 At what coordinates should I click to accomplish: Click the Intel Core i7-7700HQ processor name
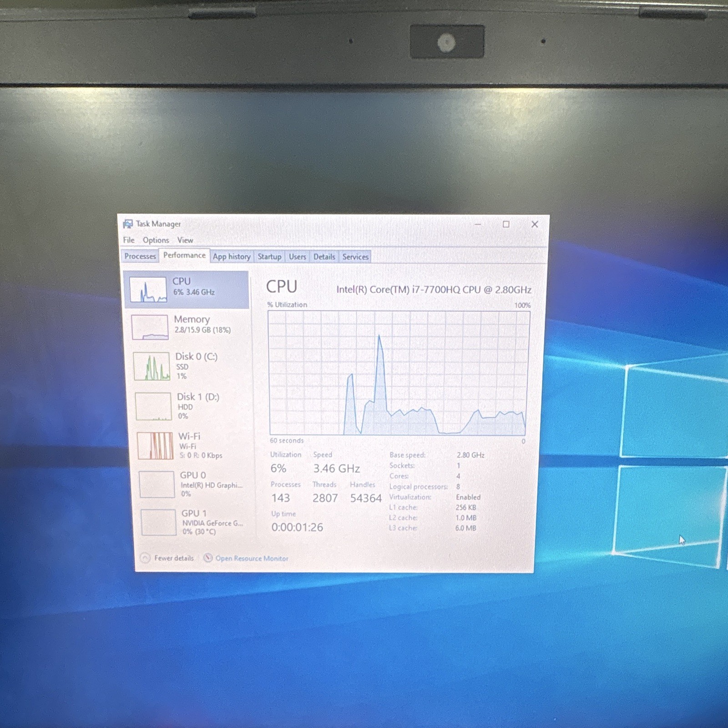[x=434, y=289]
